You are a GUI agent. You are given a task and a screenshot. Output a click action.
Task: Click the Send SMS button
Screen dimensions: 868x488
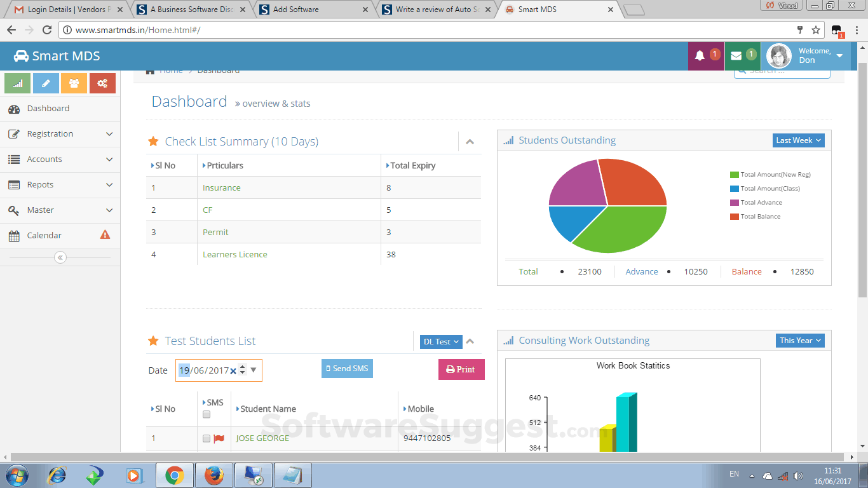click(x=347, y=369)
